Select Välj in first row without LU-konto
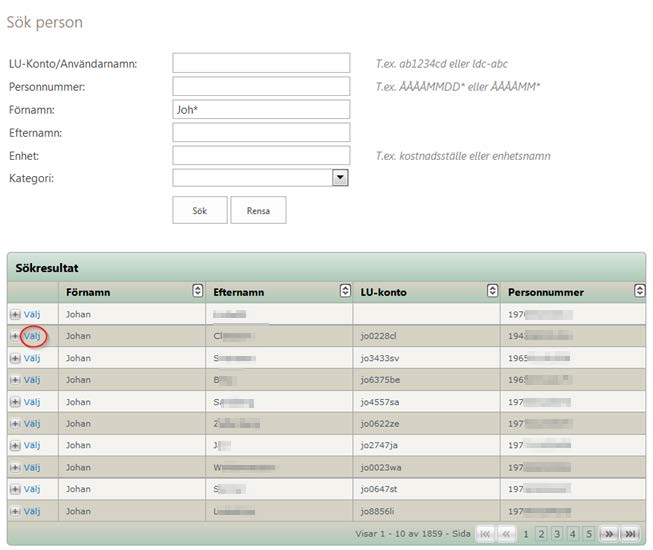 [32, 314]
